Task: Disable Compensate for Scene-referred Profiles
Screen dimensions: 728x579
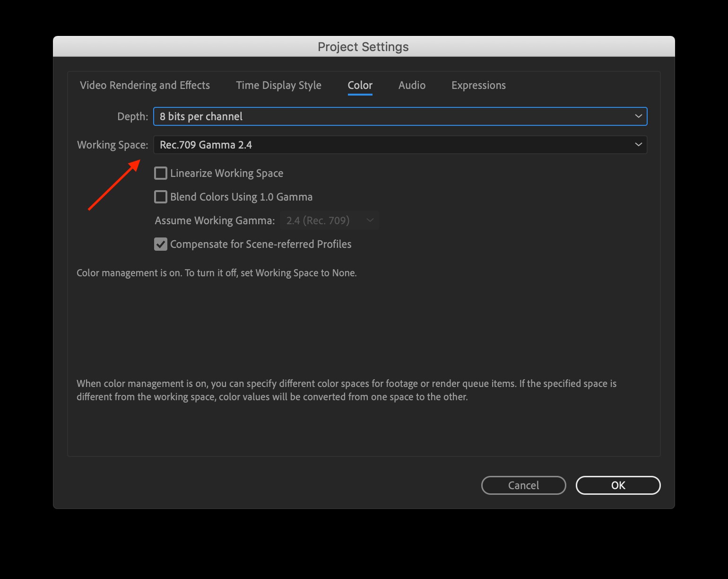Action: (160, 244)
